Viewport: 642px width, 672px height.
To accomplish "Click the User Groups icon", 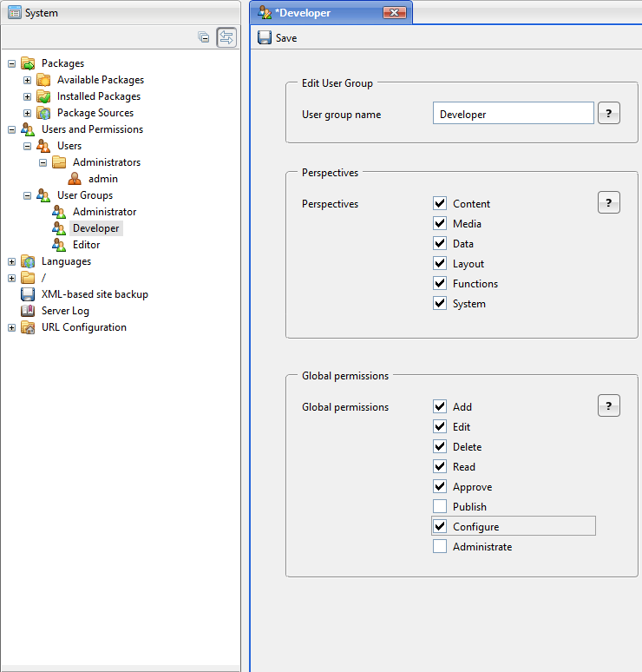I will pyautogui.click(x=43, y=195).
